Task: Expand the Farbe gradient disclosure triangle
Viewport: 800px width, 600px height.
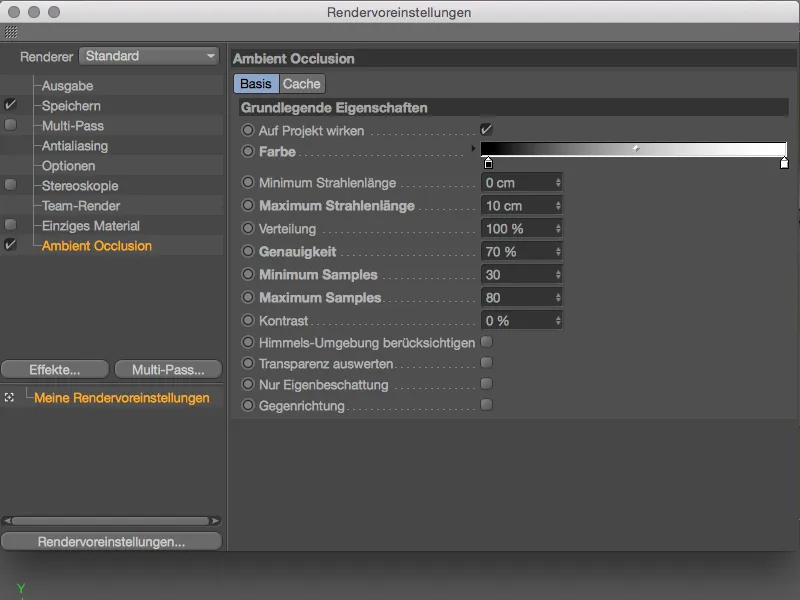Action: [473, 148]
